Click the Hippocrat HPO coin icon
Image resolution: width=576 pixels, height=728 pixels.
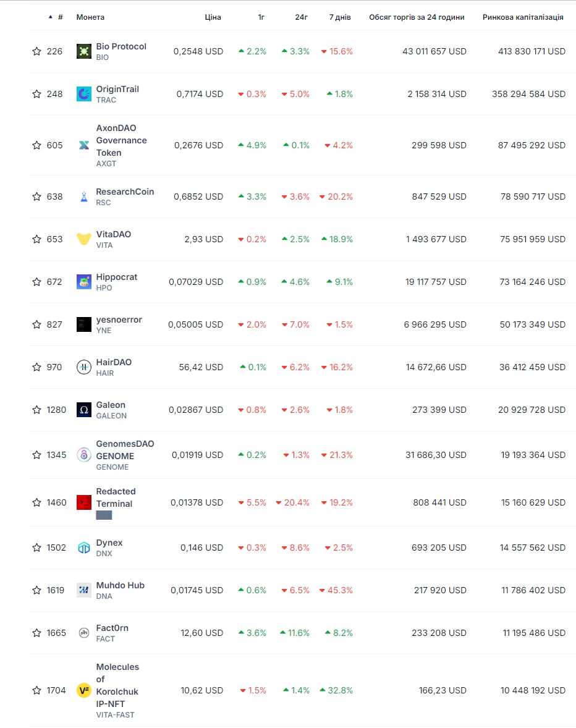(x=83, y=282)
